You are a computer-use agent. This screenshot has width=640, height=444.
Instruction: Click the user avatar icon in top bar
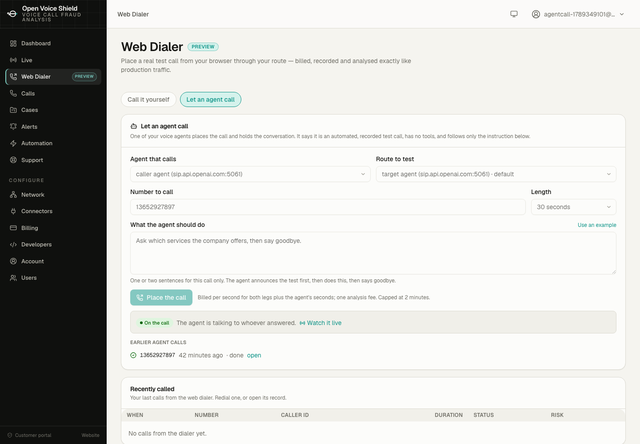tap(536, 14)
